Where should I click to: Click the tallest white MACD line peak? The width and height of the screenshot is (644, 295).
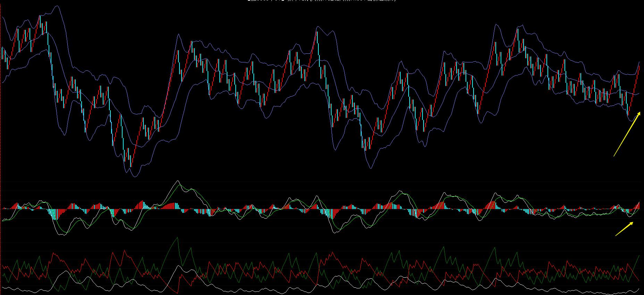tap(177, 181)
